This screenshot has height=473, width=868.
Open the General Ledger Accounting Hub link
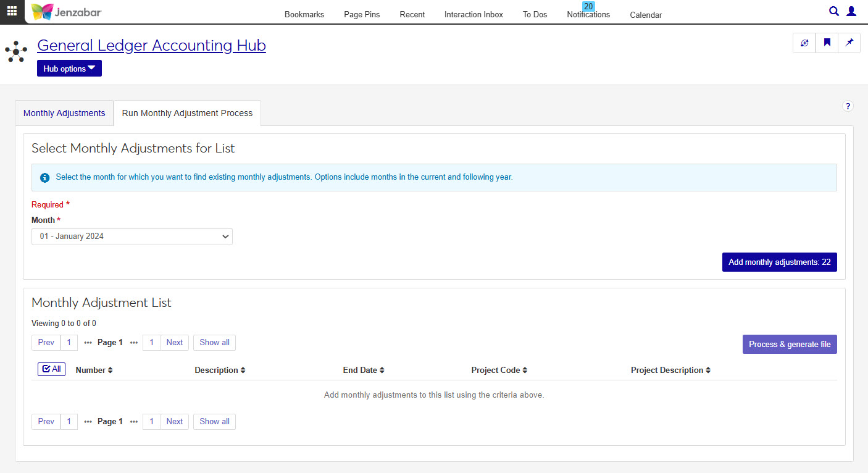[151, 46]
